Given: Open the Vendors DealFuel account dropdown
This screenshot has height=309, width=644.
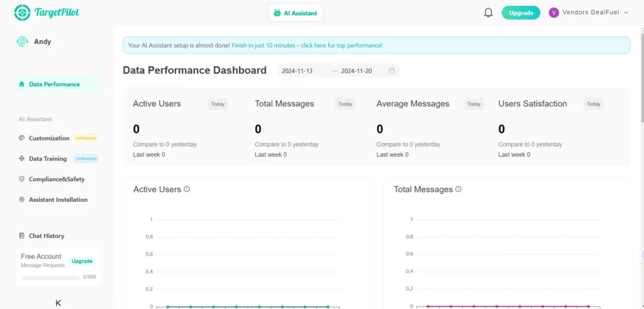Looking at the screenshot, I should [x=591, y=13].
